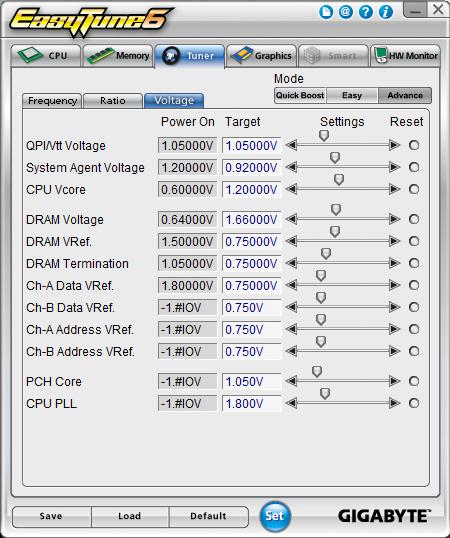Click the CPU Vcore slider thumb
The width and height of the screenshot is (450, 538).
(339, 179)
